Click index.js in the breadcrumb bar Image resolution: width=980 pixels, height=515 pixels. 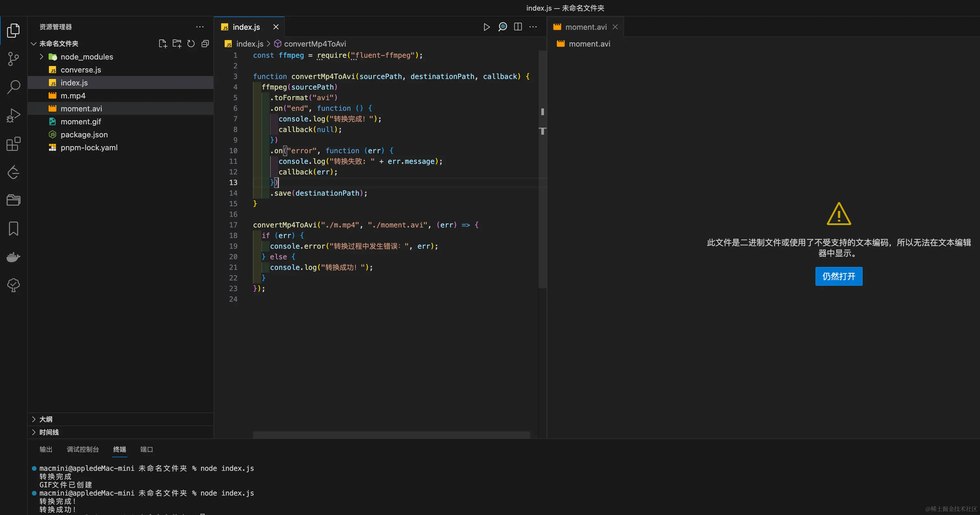250,44
